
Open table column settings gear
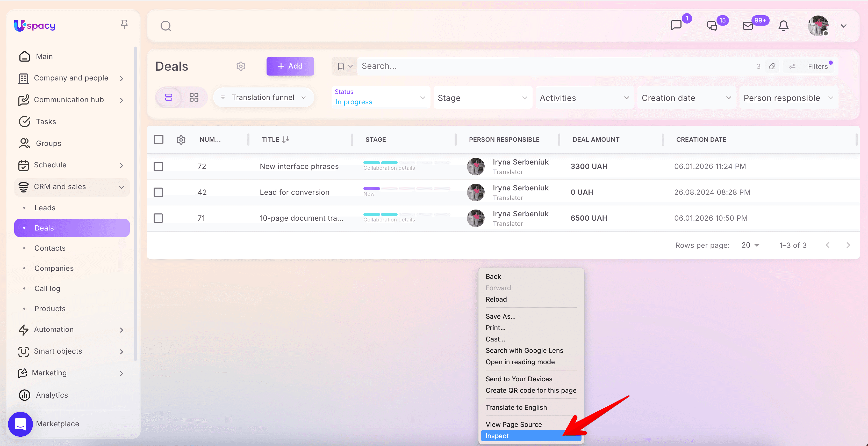[181, 140]
